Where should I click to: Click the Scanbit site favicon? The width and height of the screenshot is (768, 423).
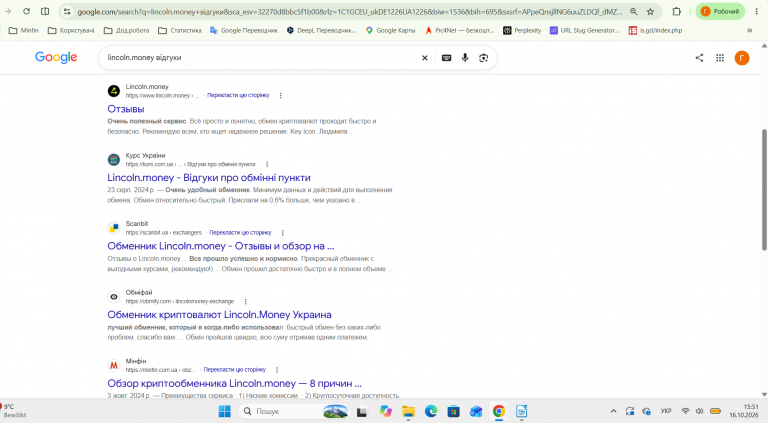(x=114, y=228)
